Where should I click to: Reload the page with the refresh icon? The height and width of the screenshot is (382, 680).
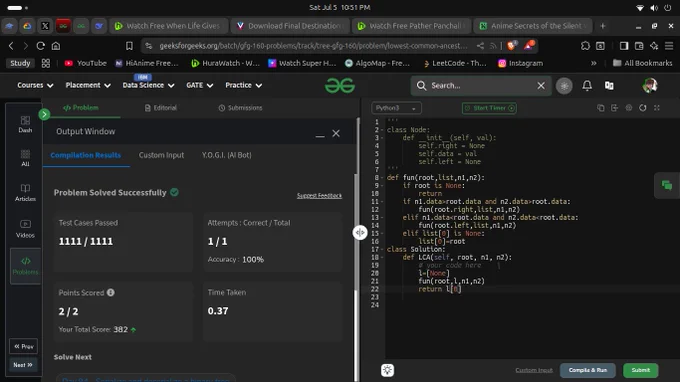(x=40, y=46)
